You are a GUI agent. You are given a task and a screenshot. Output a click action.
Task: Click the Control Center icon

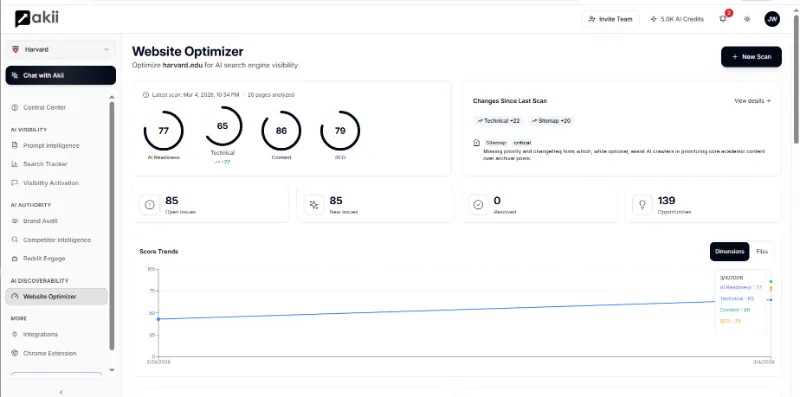click(x=14, y=108)
